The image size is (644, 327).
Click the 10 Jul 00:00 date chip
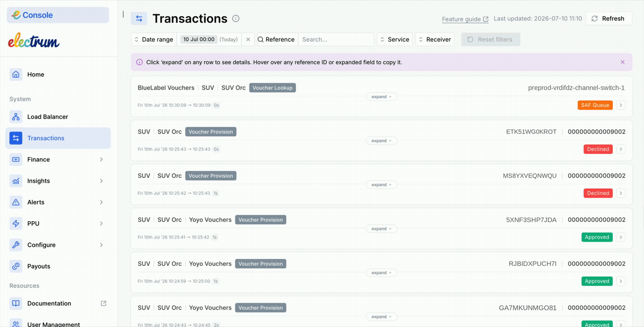click(199, 40)
